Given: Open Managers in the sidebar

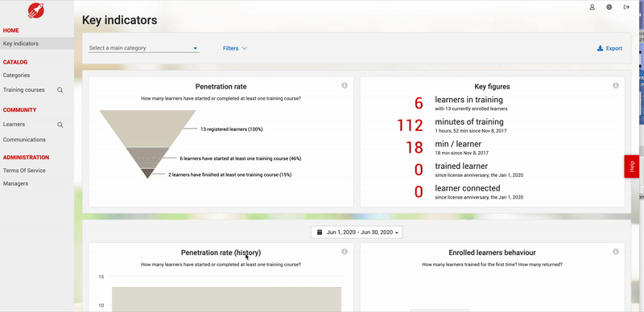Looking at the screenshot, I should point(15,183).
